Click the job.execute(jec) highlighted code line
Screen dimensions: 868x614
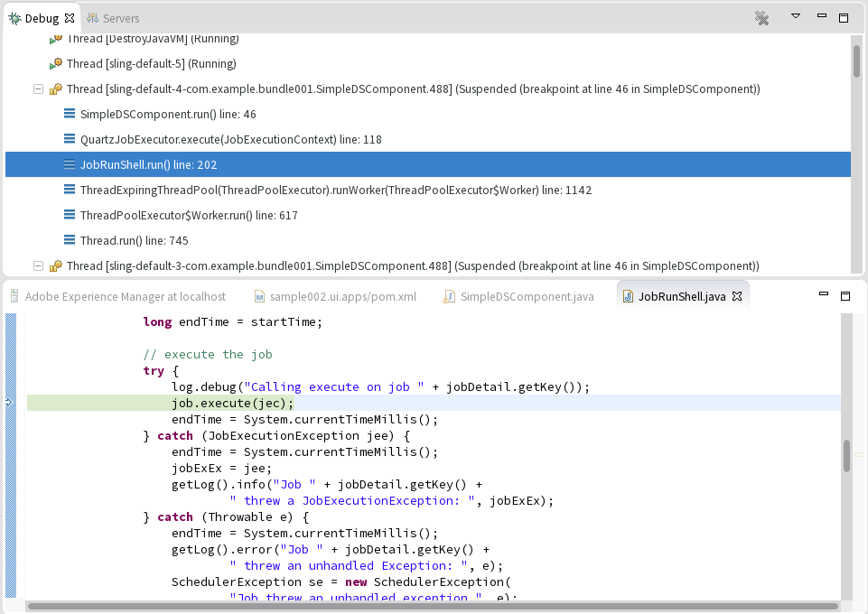pyautogui.click(x=232, y=403)
